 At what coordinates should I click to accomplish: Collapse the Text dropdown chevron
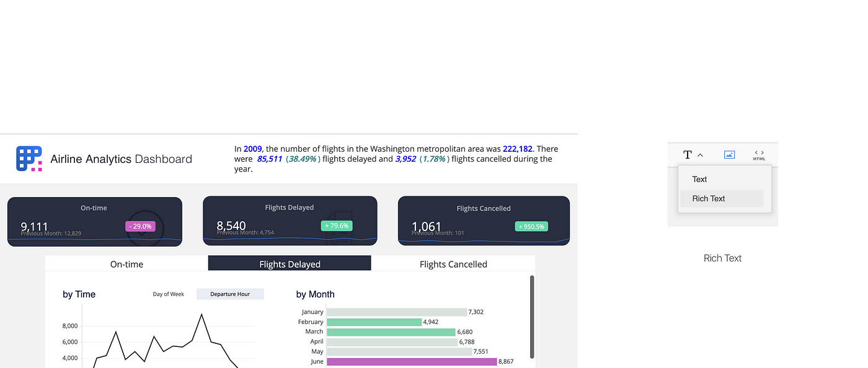701,155
